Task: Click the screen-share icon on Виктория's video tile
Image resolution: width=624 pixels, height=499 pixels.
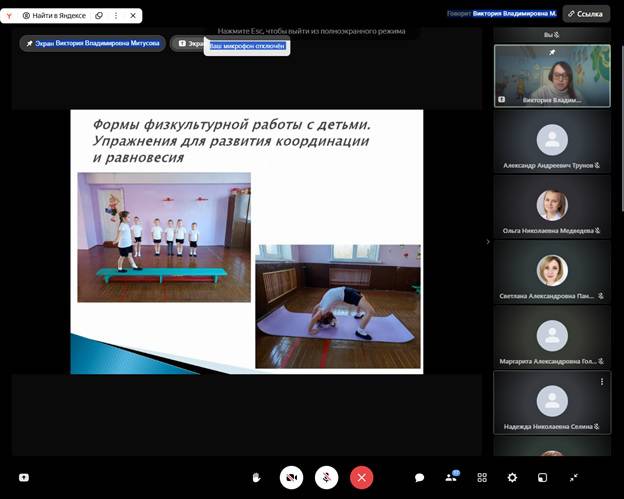Action: (x=502, y=99)
